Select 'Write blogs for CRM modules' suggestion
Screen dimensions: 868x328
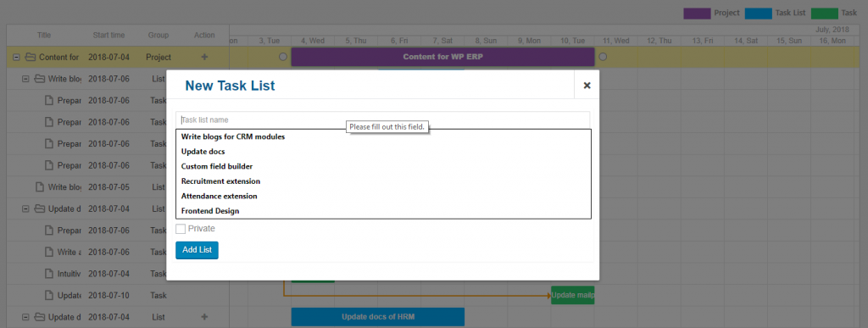tap(233, 136)
